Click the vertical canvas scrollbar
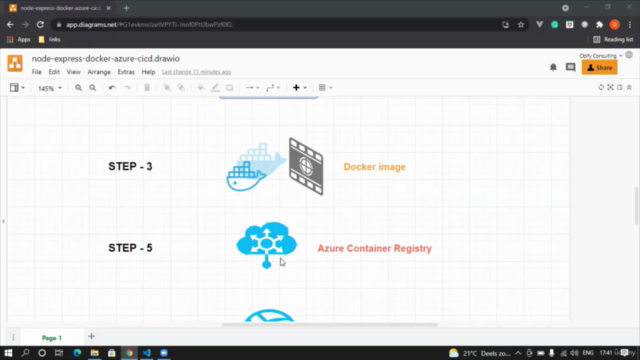The height and width of the screenshot is (360, 640). [x=637, y=205]
